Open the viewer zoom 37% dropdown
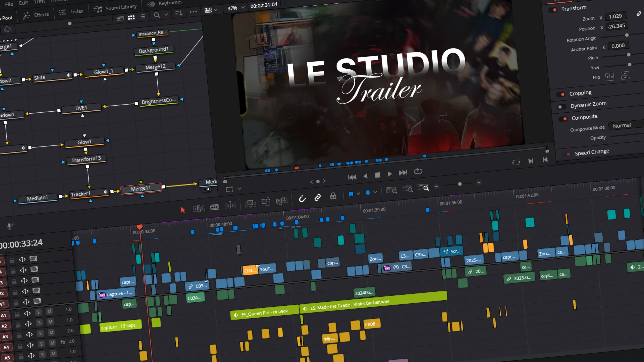Viewport: 644px width, 362px height. pos(236,8)
